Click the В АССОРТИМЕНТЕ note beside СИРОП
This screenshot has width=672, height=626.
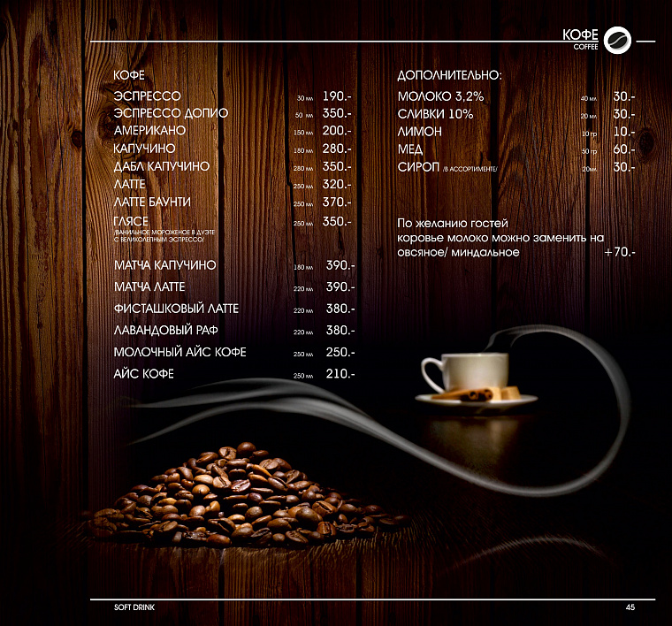click(470, 169)
